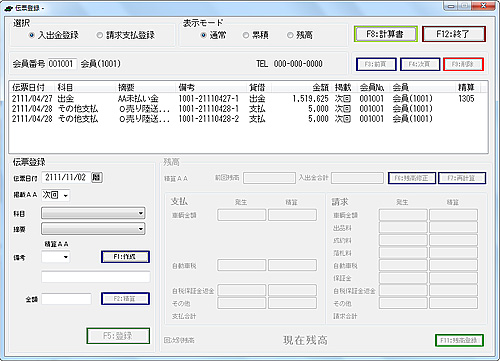The image size is (500, 361).
Task: Select the row with 1001-21110428-2
Action: pyautogui.click(x=248, y=119)
